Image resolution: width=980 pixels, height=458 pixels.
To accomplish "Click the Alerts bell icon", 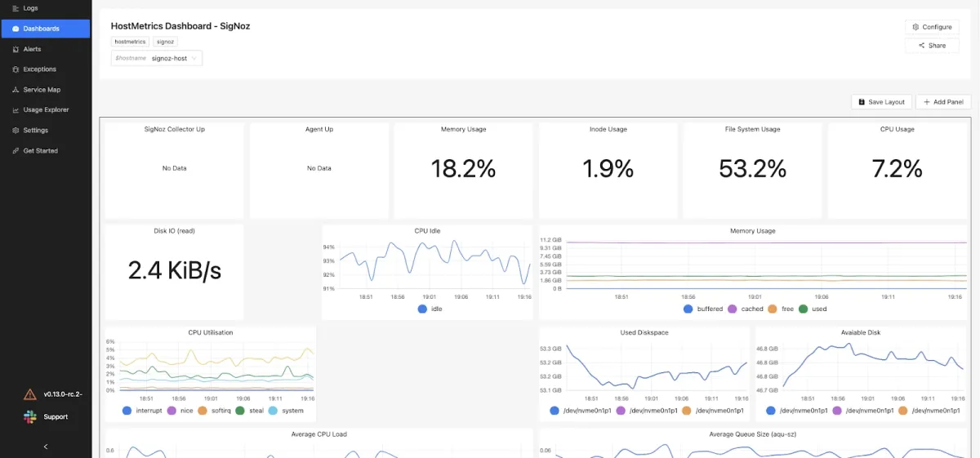I will tap(16, 49).
